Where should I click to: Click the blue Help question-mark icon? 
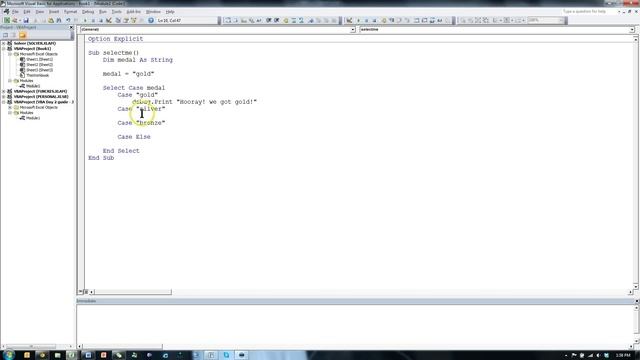click(x=151, y=20)
